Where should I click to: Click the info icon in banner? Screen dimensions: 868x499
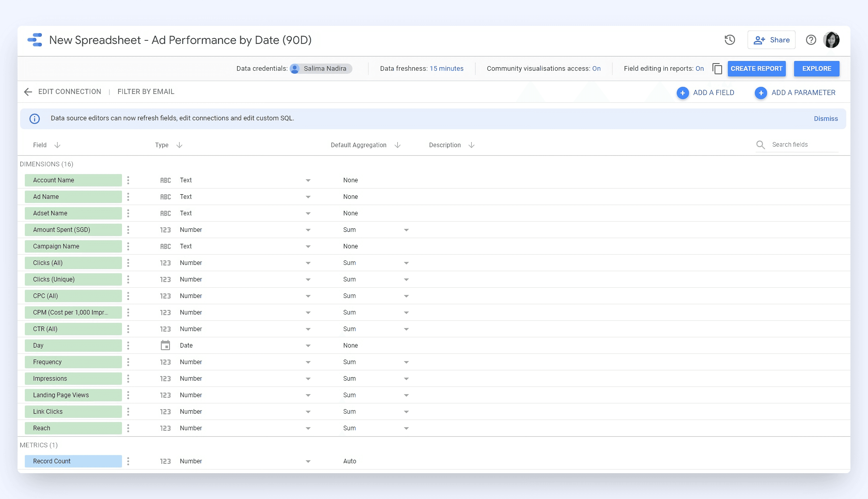[x=35, y=119]
